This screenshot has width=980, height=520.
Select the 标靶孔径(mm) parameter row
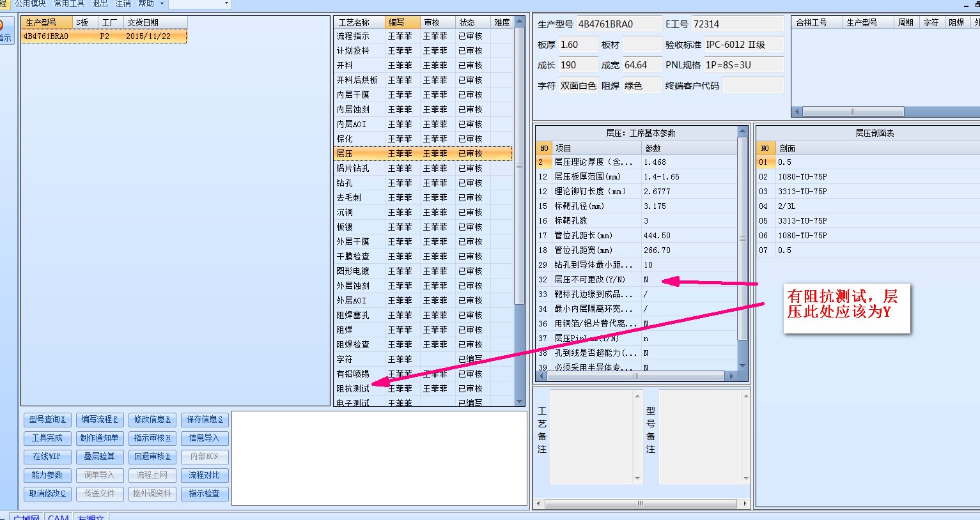click(636, 206)
